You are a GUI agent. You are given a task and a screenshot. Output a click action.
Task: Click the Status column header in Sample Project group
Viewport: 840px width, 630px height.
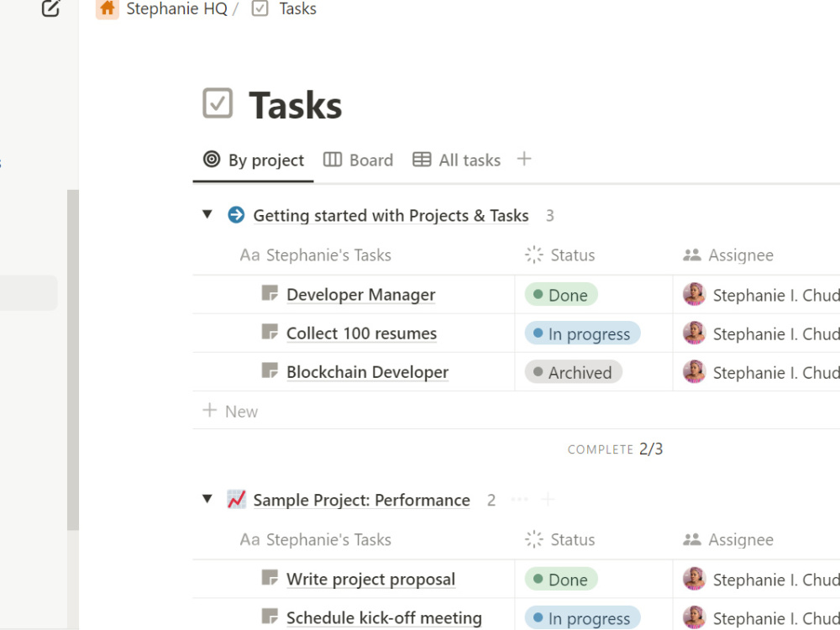coord(559,539)
